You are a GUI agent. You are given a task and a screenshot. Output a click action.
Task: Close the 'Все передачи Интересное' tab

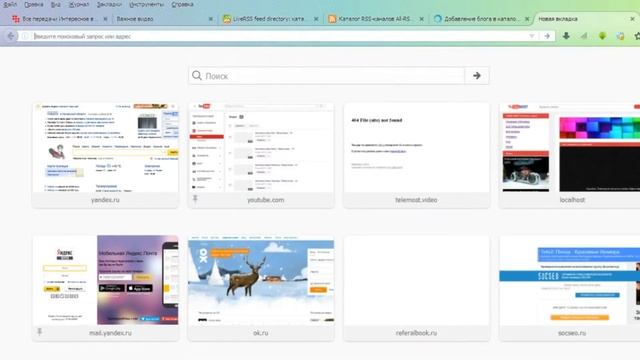click(105, 19)
